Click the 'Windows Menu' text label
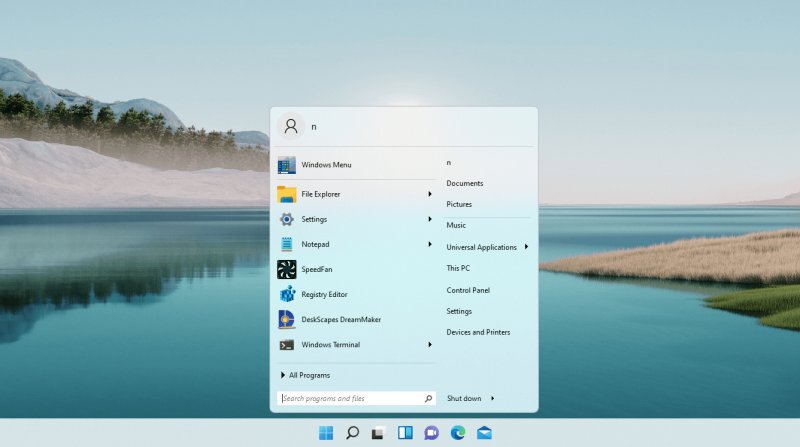Viewport: 800px width, 447px height. click(x=326, y=165)
